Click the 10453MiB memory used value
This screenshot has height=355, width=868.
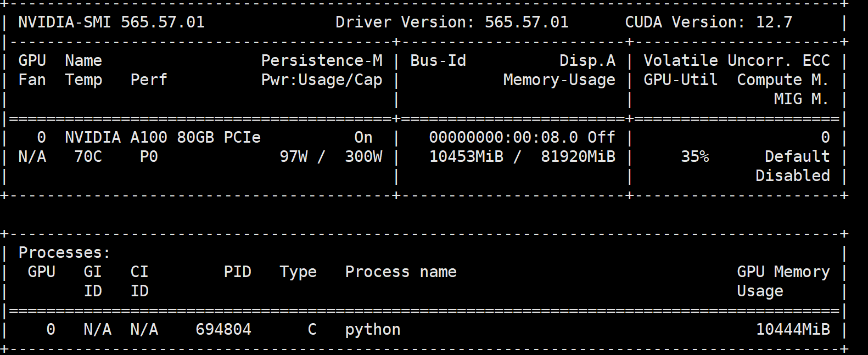click(466, 156)
